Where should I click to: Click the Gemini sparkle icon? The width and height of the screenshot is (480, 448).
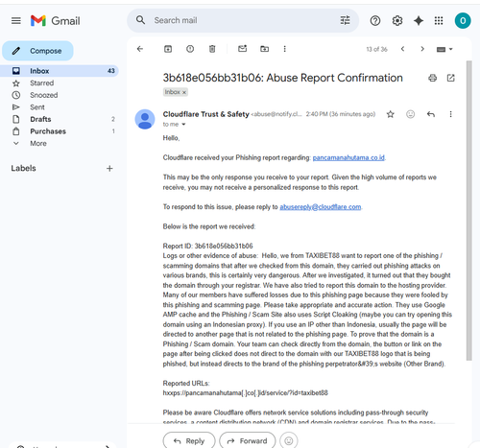coord(419,21)
